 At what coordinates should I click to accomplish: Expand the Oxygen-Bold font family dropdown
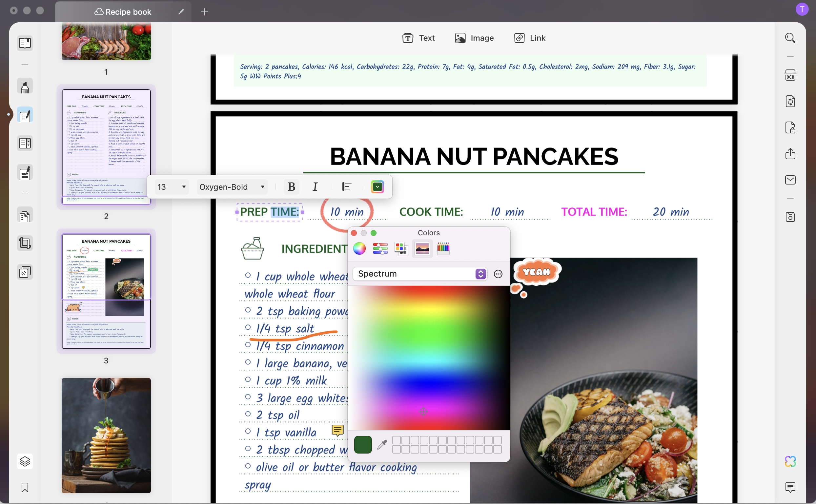tap(232, 187)
